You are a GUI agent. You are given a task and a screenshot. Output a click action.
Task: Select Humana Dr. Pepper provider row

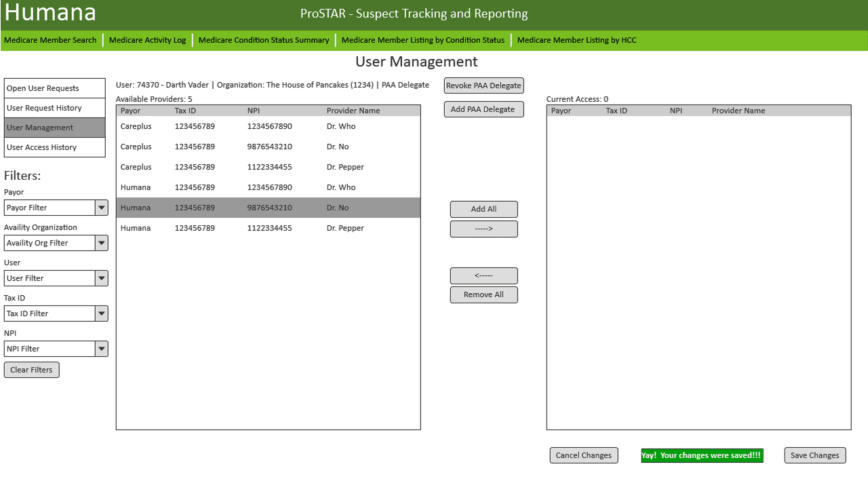[x=269, y=228]
